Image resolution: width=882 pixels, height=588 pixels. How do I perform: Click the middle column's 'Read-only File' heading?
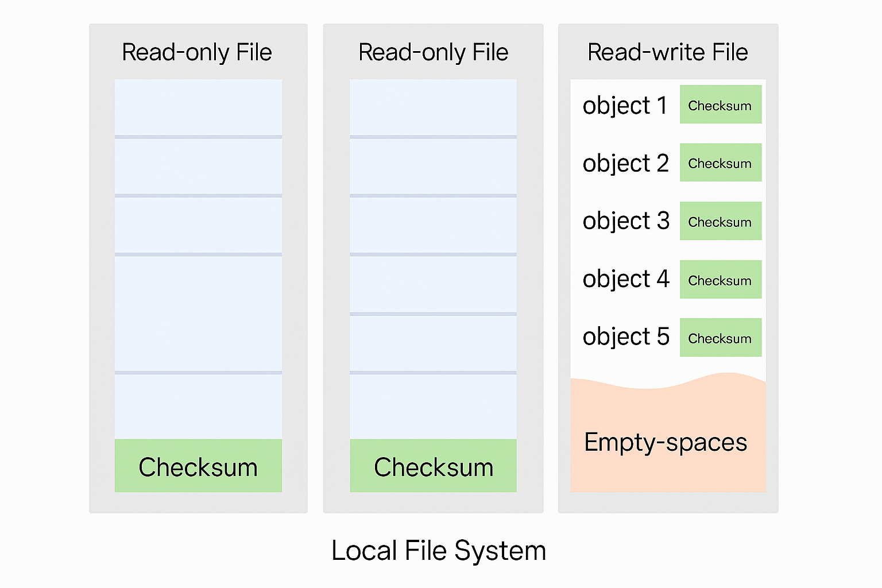click(433, 52)
